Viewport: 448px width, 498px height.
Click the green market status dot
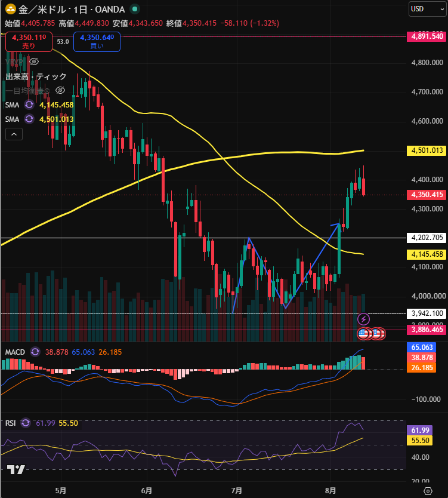[x=135, y=9]
